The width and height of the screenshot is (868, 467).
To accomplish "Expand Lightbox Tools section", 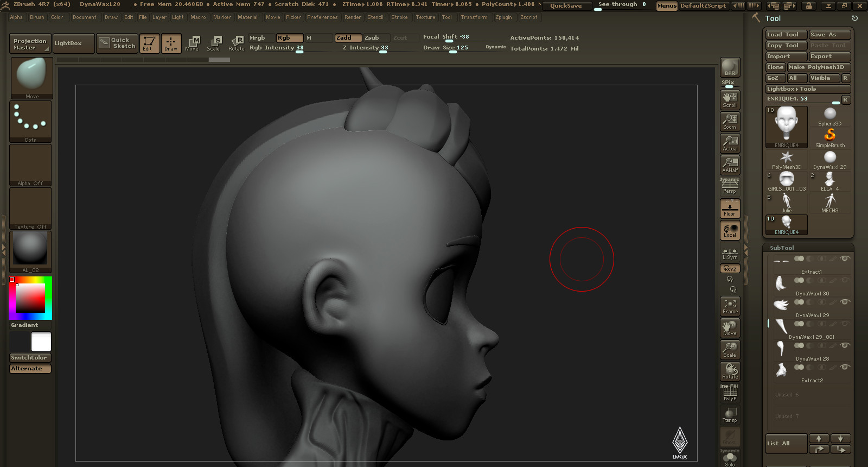I will (808, 89).
